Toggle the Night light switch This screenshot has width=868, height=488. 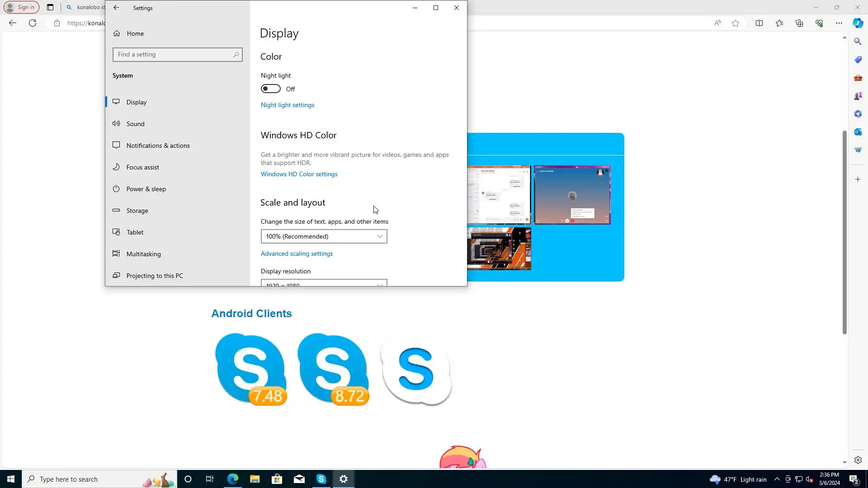point(270,89)
